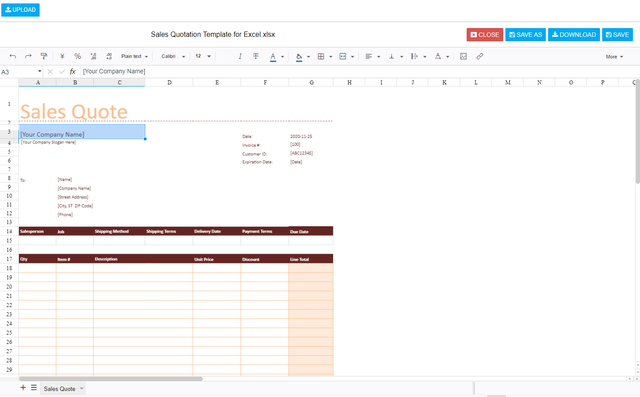Select the [Street Address] cell

pyautogui.click(x=75, y=197)
